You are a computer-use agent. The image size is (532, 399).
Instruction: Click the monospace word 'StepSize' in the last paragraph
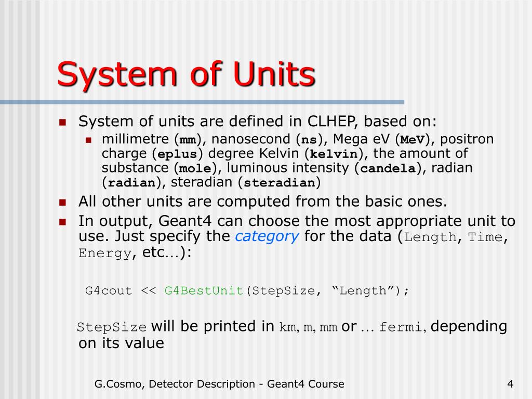112,327
